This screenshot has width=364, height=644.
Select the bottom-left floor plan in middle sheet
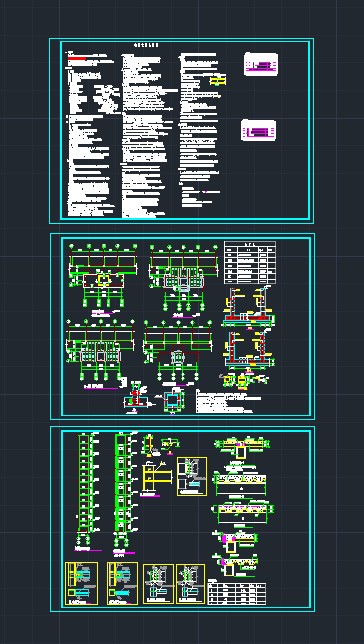(101, 354)
